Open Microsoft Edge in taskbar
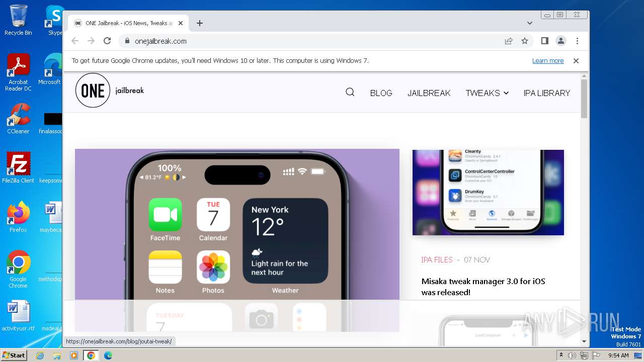 pyautogui.click(x=108, y=355)
